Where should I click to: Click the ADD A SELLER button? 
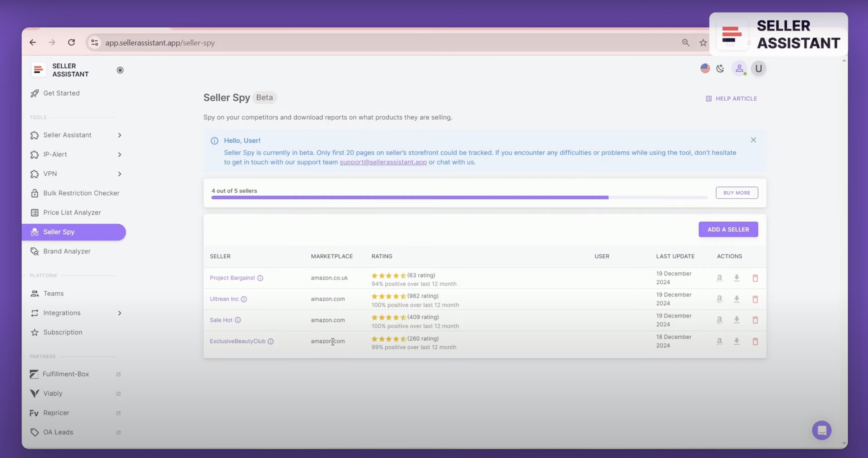728,229
